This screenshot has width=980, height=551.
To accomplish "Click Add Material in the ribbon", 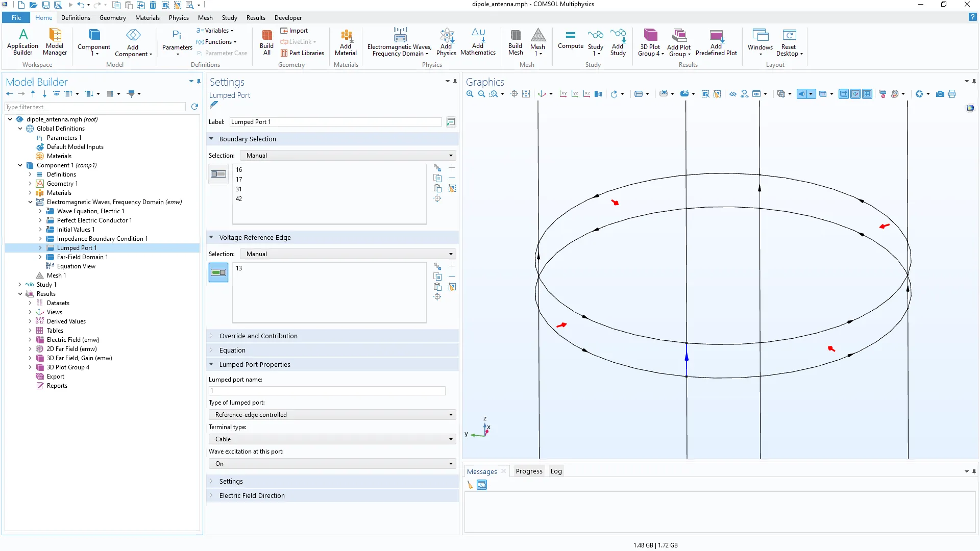I will coord(346,42).
